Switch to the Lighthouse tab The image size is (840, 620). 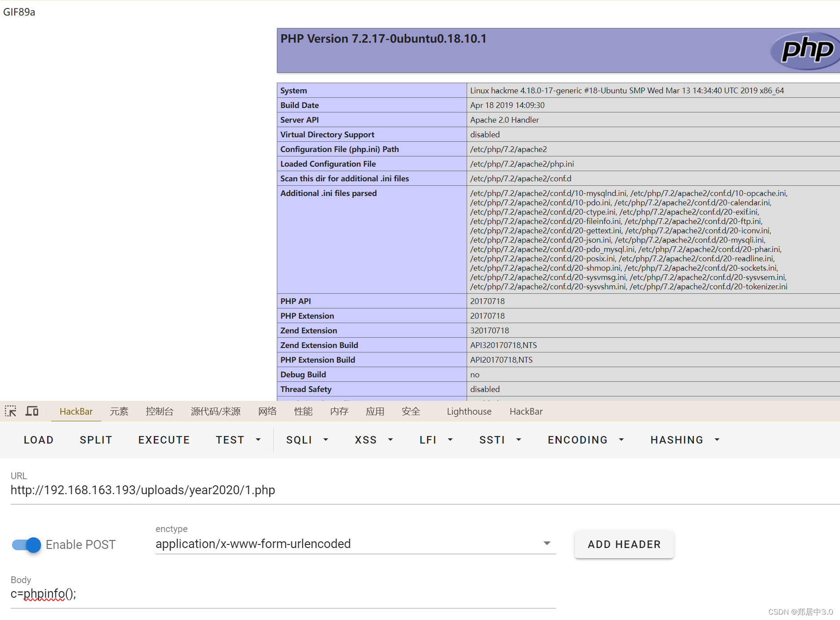tap(469, 412)
